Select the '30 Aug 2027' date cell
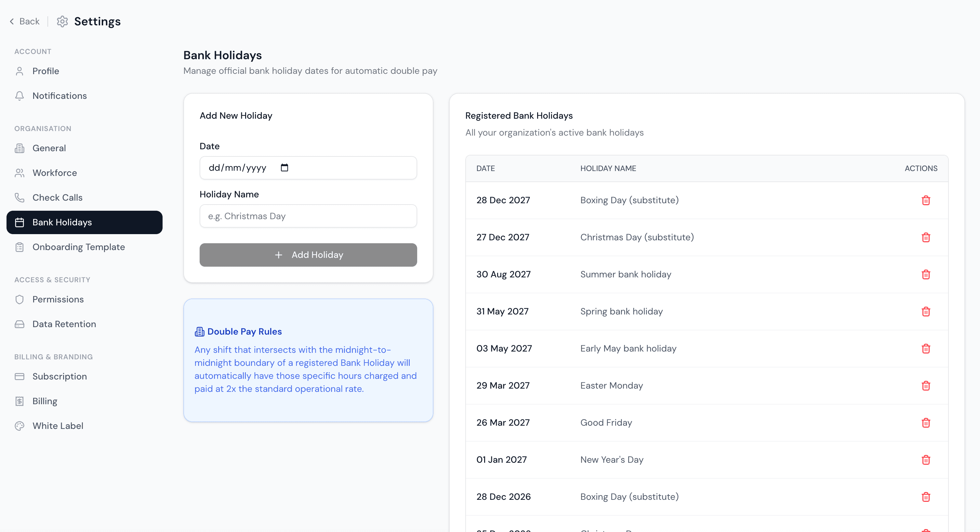 click(503, 274)
